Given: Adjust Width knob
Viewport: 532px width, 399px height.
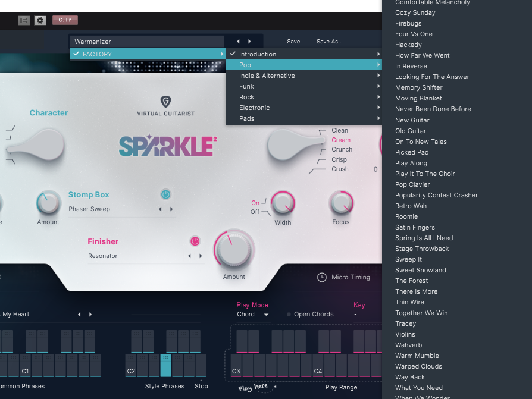Looking at the screenshot, I should click(x=283, y=203).
